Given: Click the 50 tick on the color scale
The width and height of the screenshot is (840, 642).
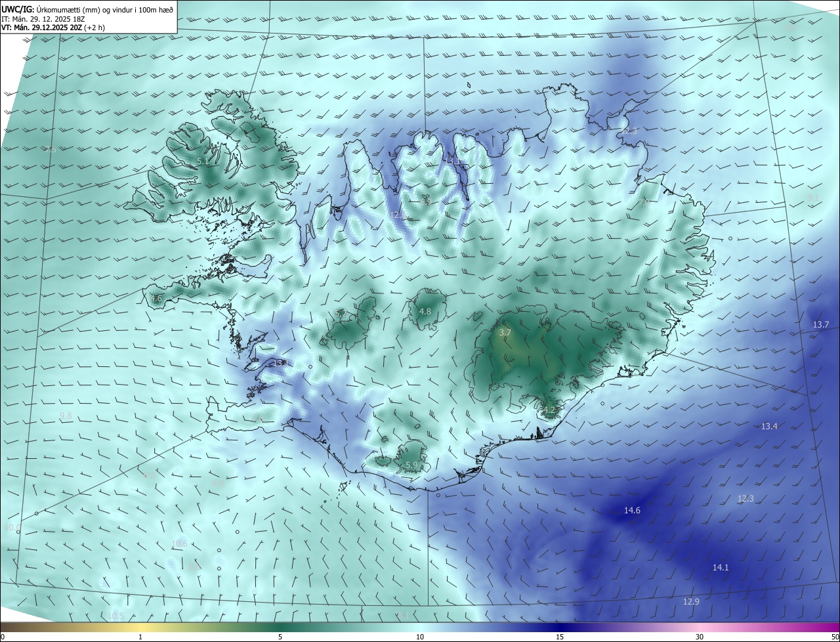Looking at the screenshot, I should point(835,637).
